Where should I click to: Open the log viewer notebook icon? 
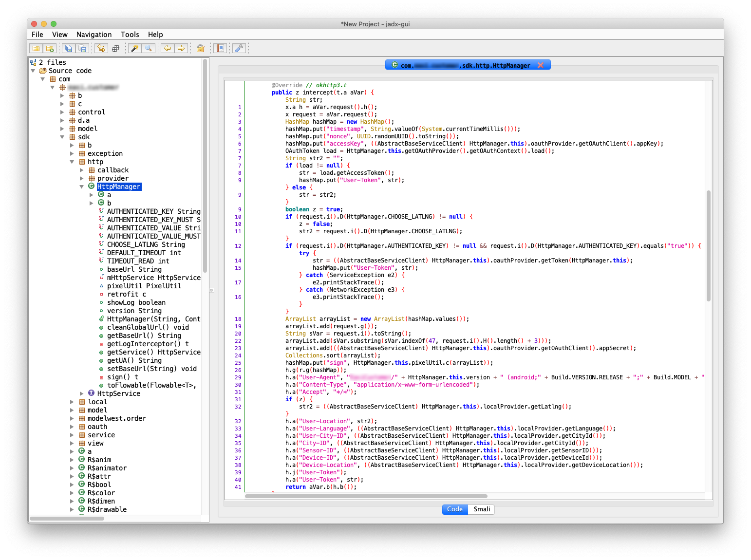click(x=220, y=48)
